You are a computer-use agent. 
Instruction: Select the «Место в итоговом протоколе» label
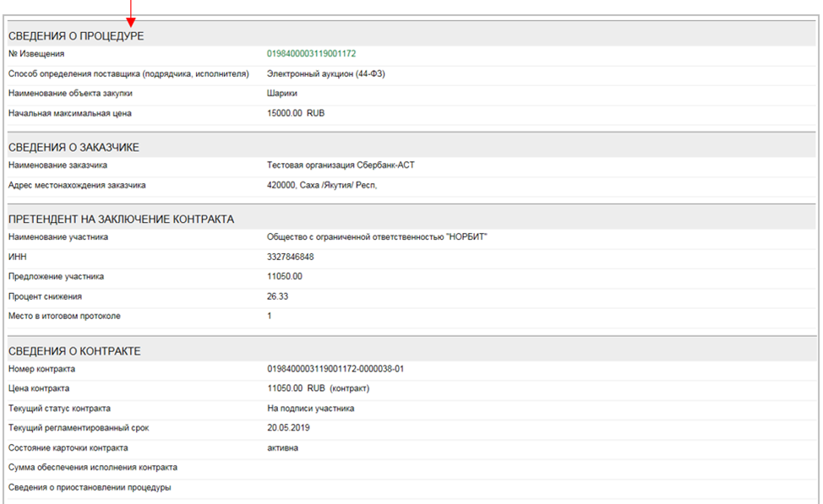(64, 317)
